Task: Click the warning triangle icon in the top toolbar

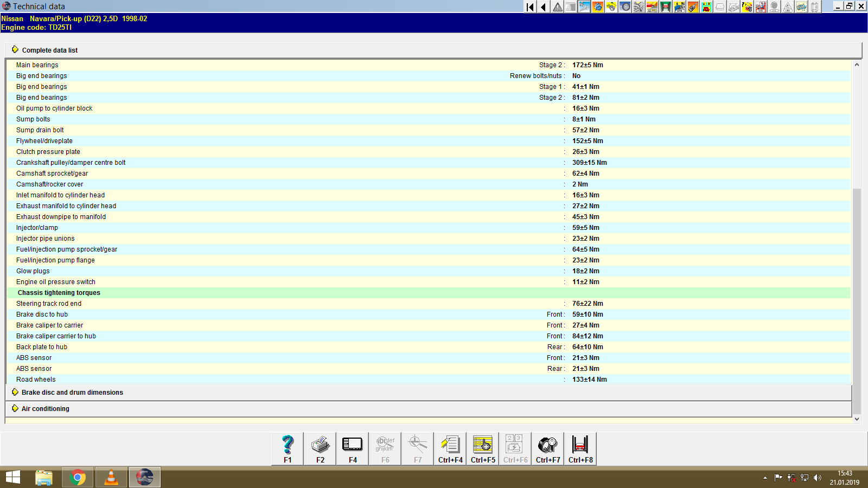Action: tap(557, 7)
